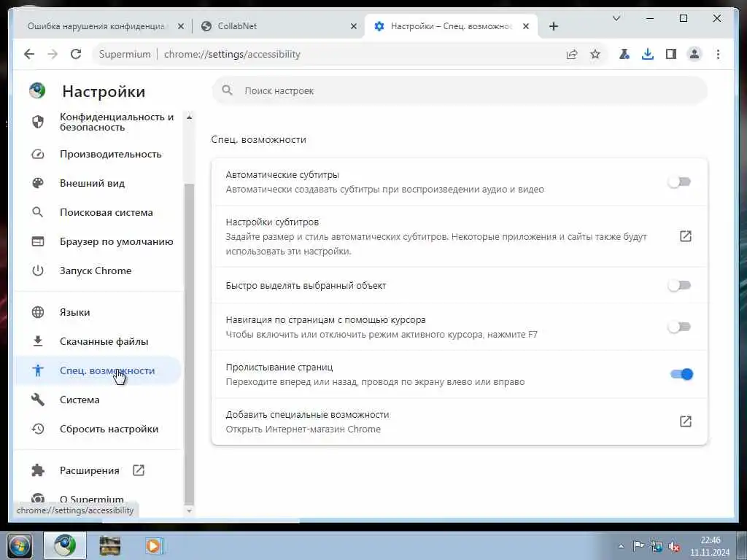Viewport: 747px width, 560px height.
Task: Close the Настройки settings tab
Action: pos(526,27)
